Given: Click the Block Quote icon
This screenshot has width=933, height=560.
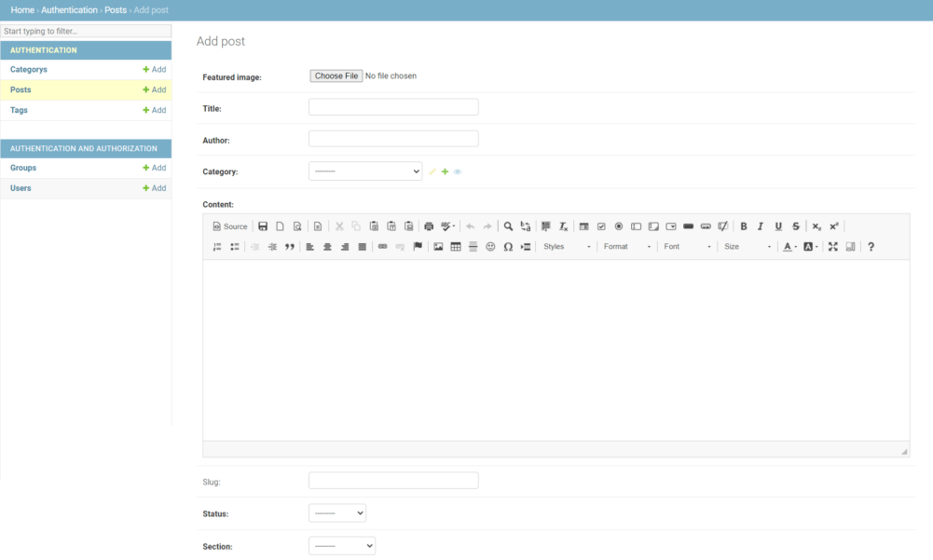Looking at the screenshot, I should pyautogui.click(x=289, y=246).
